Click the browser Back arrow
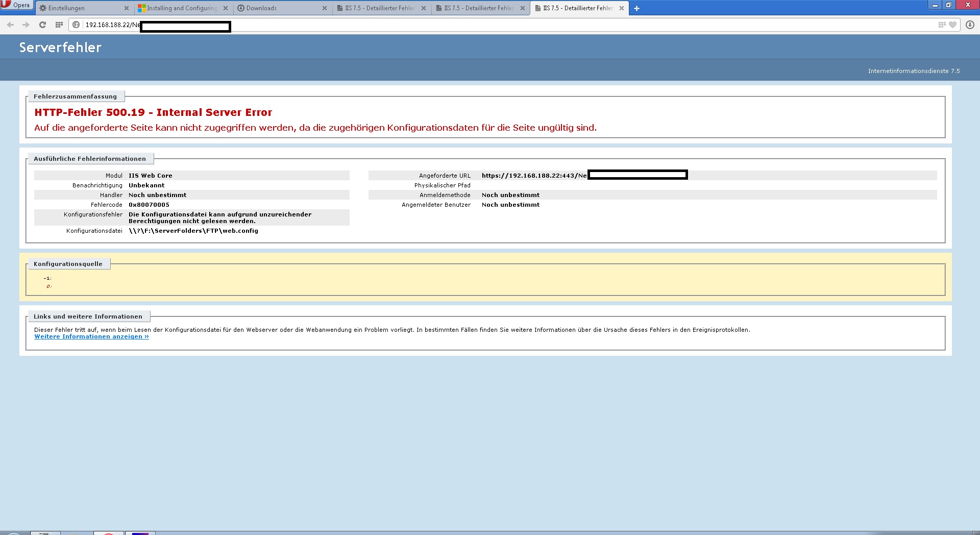Screen dimensions: 980x535 (x=10, y=25)
